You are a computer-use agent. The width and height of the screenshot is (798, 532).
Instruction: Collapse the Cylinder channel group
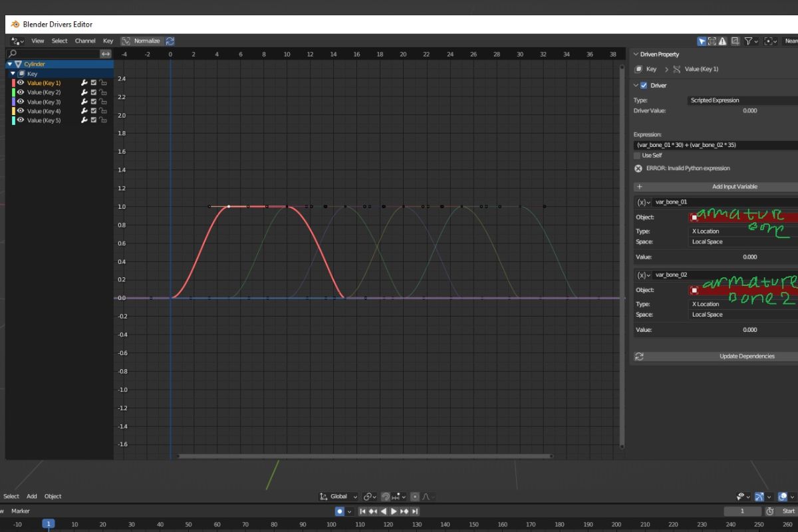pyautogui.click(x=9, y=65)
